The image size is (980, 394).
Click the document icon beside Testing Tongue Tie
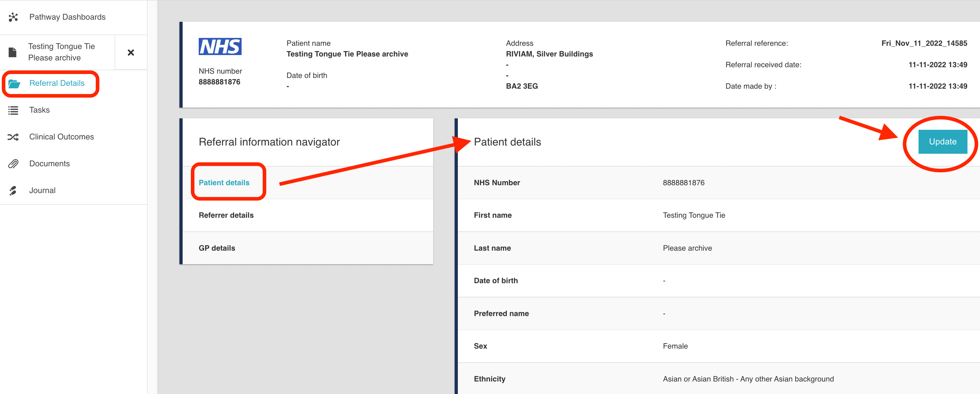[13, 52]
